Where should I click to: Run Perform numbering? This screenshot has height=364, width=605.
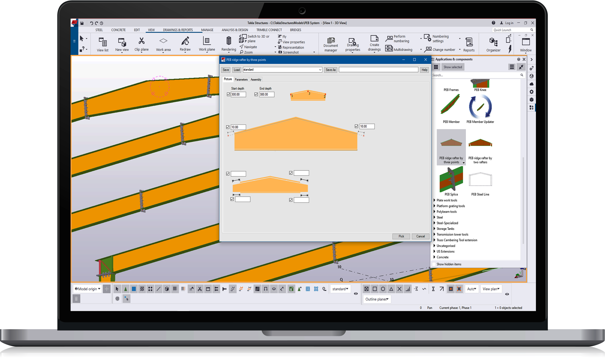coord(398,39)
